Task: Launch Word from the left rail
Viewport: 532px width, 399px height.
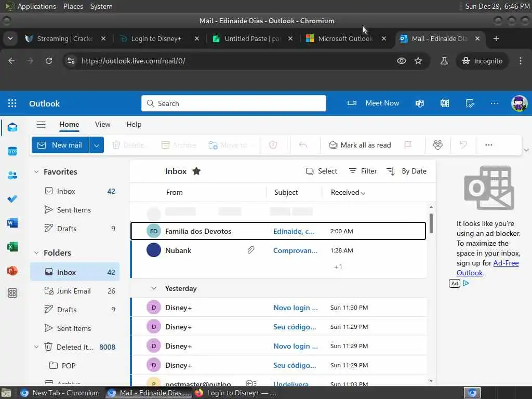Action: 12,223
